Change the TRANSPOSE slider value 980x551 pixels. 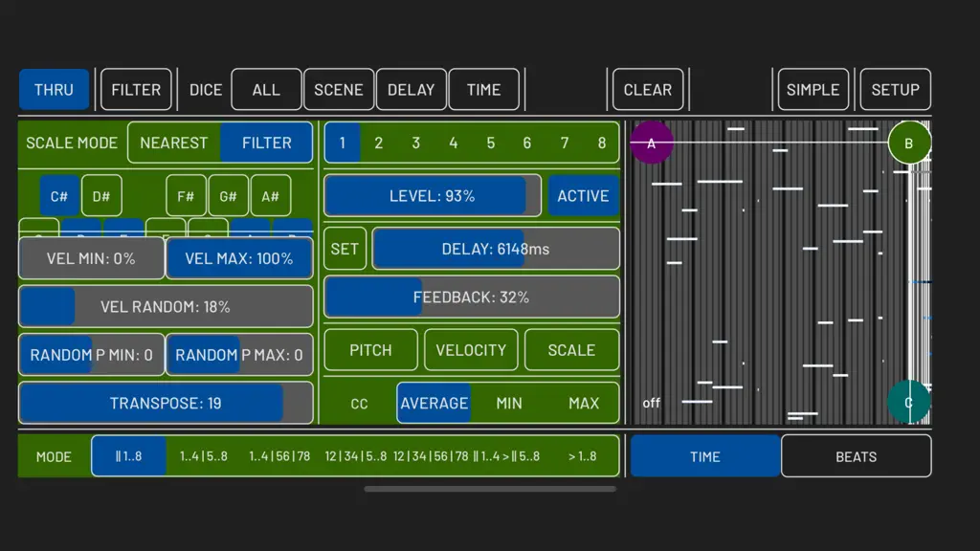166,403
